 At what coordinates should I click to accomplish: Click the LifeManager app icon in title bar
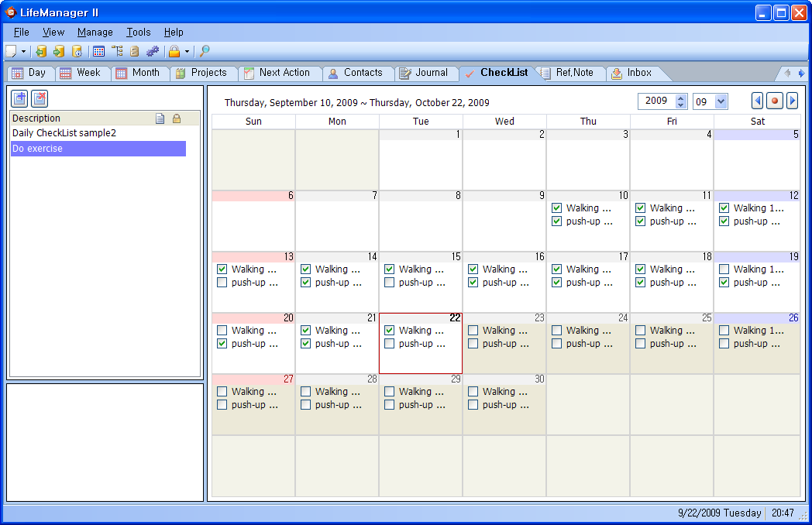[x=10, y=12]
